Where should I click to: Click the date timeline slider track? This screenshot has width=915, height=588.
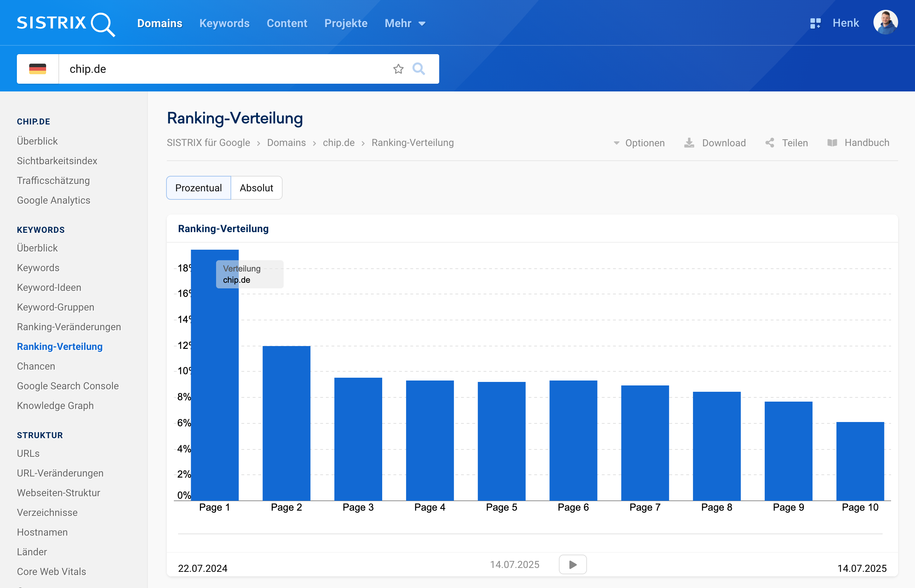(530, 533)
